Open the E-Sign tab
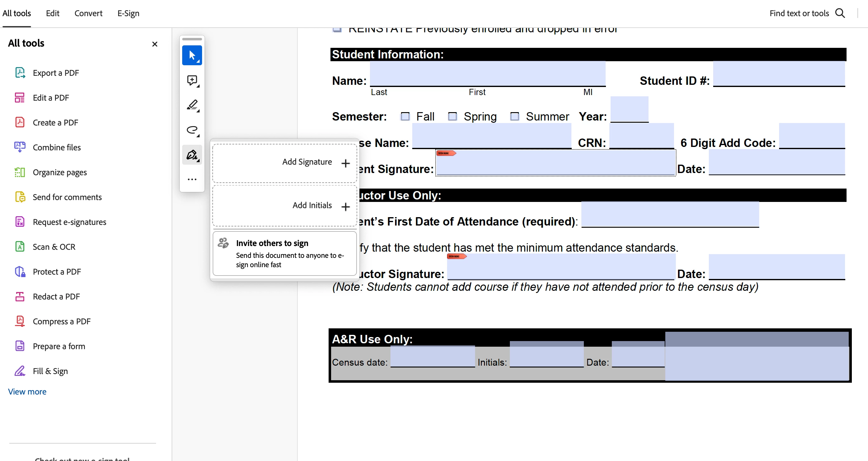The height and width of the screenshot is (461, 868). [128, 13]
